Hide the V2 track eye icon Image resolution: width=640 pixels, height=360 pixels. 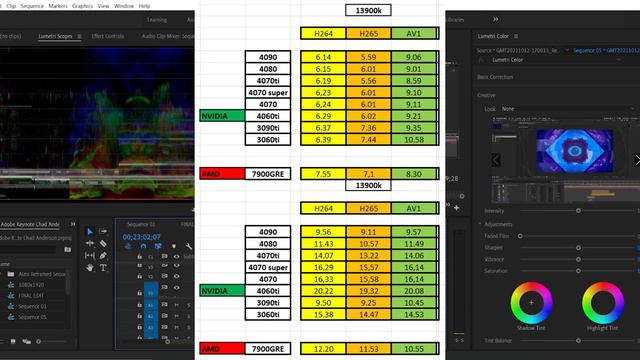tap(176, 276)
